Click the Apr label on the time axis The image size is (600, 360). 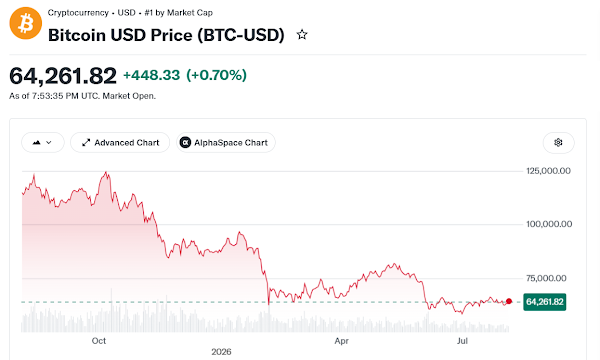coord(341,340)
